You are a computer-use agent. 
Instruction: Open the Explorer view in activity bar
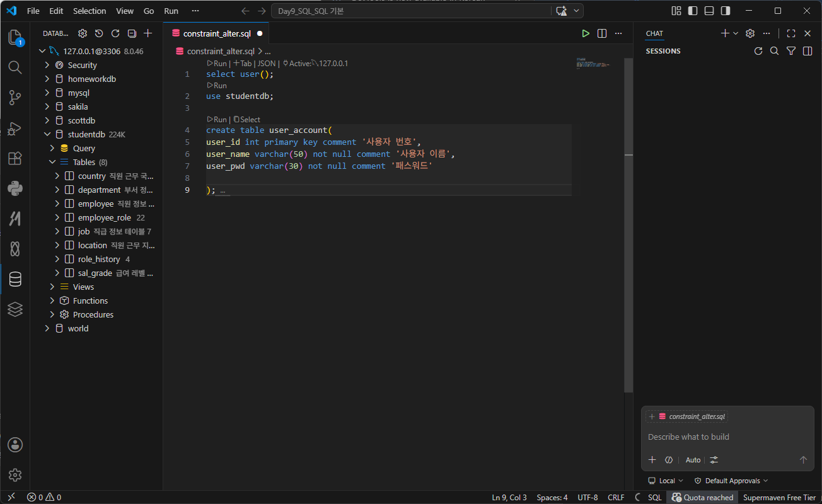(15, 37)
